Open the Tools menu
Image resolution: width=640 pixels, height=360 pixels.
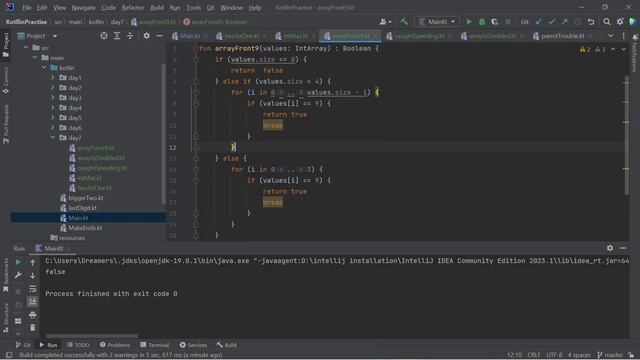(x=193, y=7)
